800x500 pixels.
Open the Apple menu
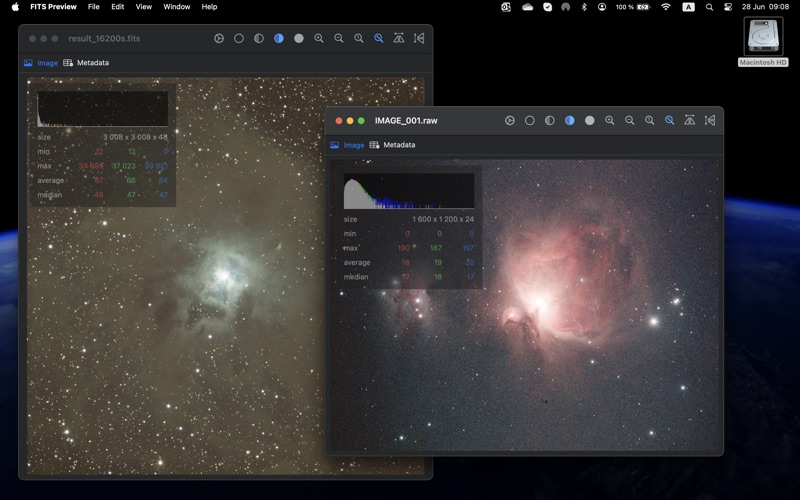15,7
